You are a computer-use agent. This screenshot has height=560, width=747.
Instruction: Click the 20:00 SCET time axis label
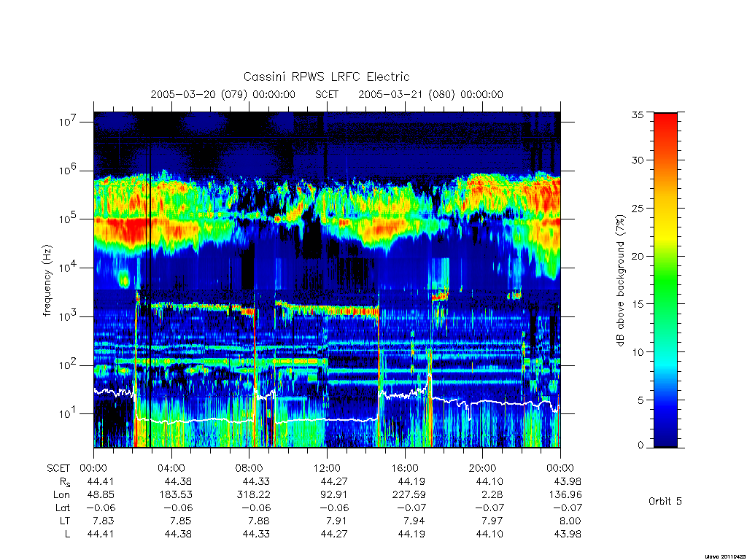pyautogui.click(x=482, y=468)
